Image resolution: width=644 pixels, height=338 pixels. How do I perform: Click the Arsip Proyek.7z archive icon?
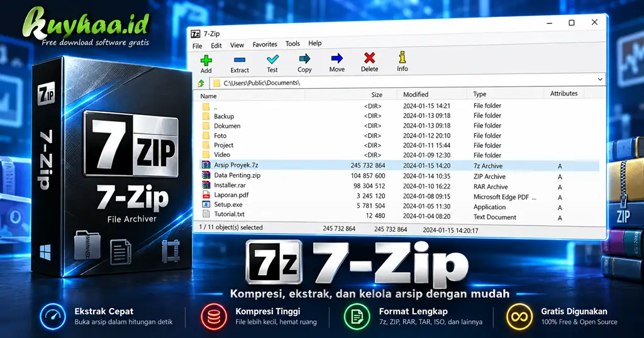coord(206,165)
